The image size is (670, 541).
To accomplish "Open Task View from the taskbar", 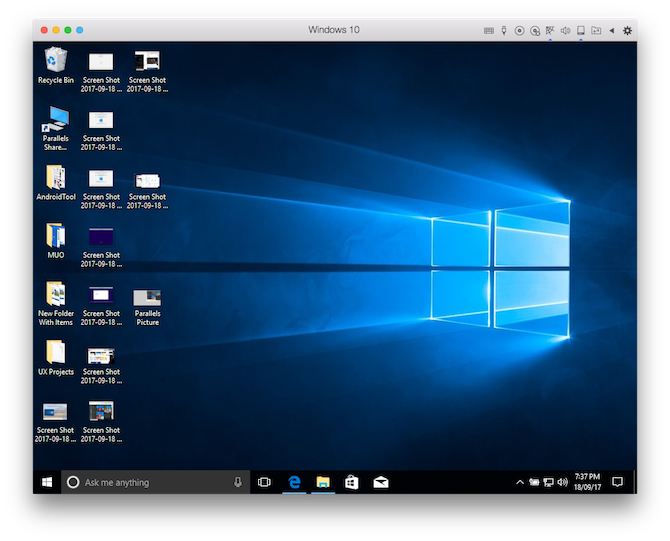I will (x=264, y=482).
